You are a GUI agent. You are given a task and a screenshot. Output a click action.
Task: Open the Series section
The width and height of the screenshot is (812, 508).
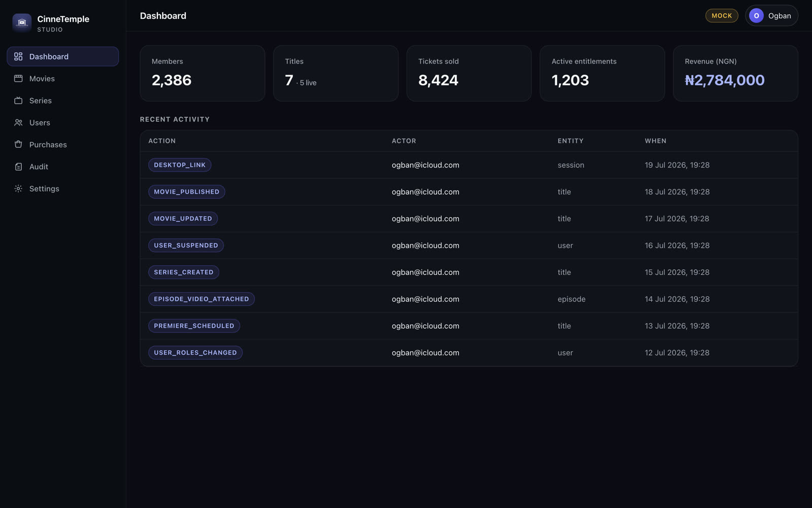63,101
